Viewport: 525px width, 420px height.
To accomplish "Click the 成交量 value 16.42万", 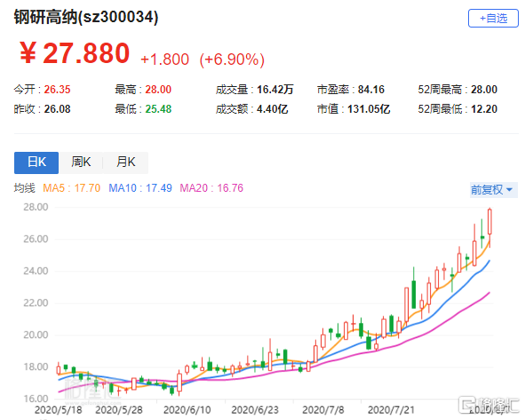I will (x=275, y=90).
